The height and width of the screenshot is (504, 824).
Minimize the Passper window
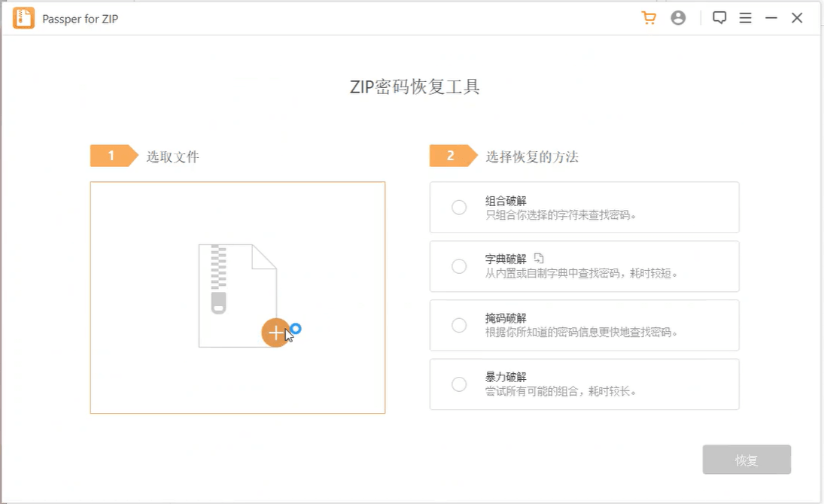(x=771, y=18)
